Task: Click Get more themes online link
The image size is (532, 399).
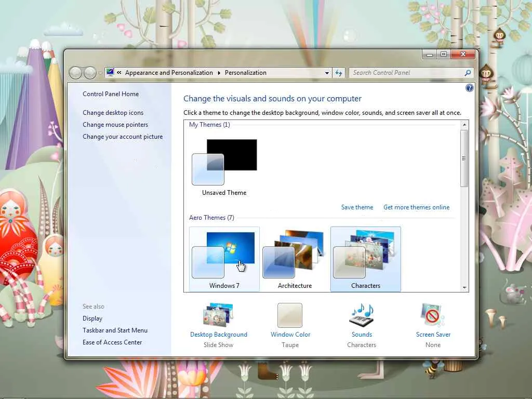Action: click(416, 207)
